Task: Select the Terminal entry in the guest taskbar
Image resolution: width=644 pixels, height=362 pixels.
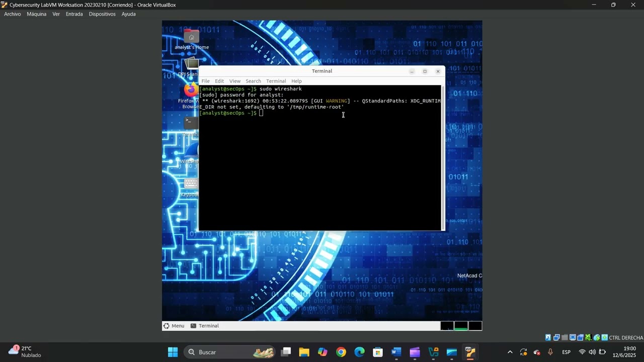Action: (205, 326)
